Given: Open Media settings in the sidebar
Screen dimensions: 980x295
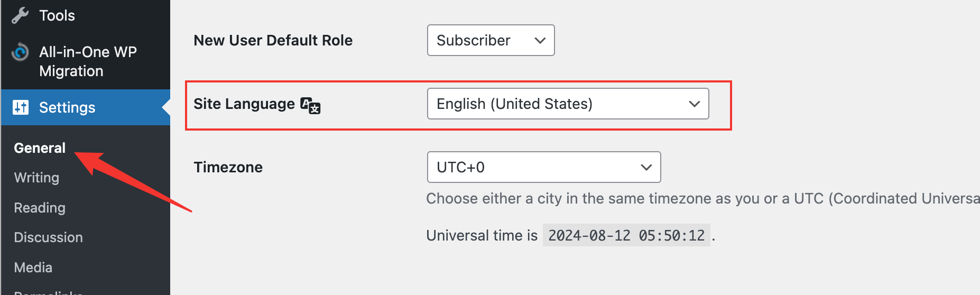Looking at the screenshot, I should (x=33, y=268).
